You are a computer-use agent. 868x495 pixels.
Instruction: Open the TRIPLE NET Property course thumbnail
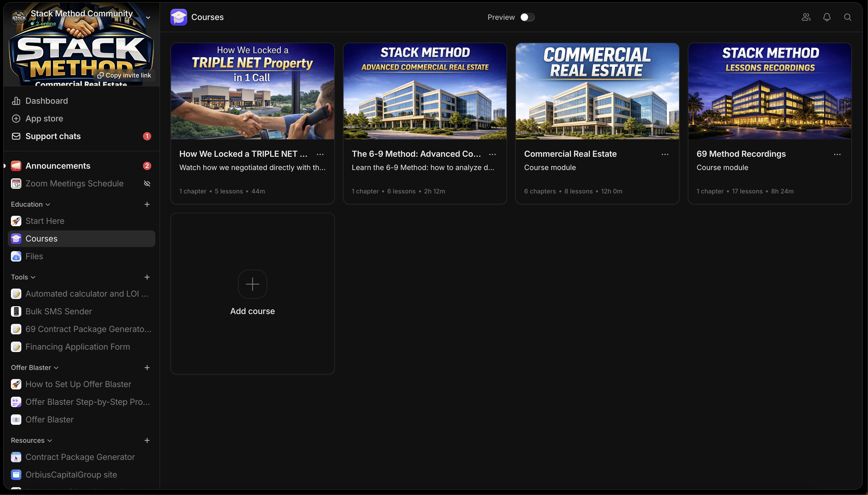[x=252, y=91]
